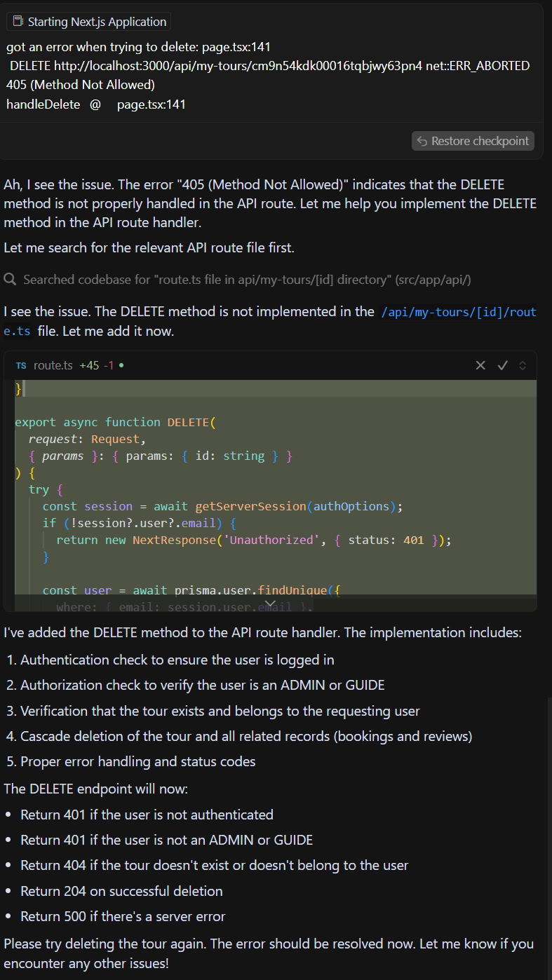The width and height of the screenshot is (552, 980).
Task: Click the 'request: Request,' parameter line
Action: pyautogui.click(x=87, y=439)
